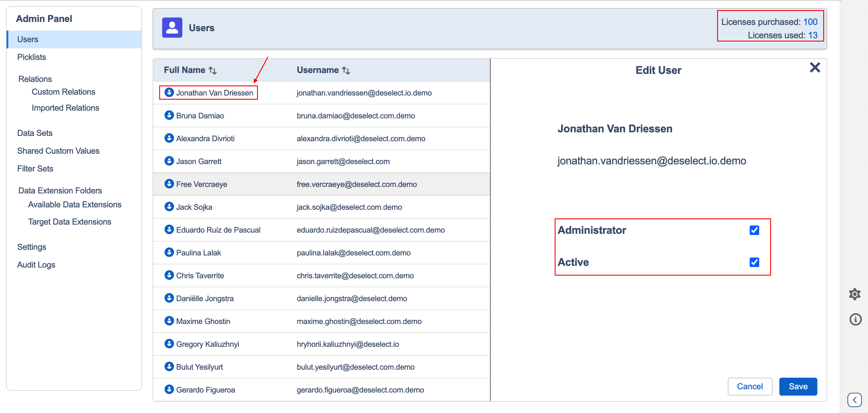This screenshot has height=413, width=868.
Task: Click username alexandra.divrioti@deselect.com.demo
Action: [361, 139]
